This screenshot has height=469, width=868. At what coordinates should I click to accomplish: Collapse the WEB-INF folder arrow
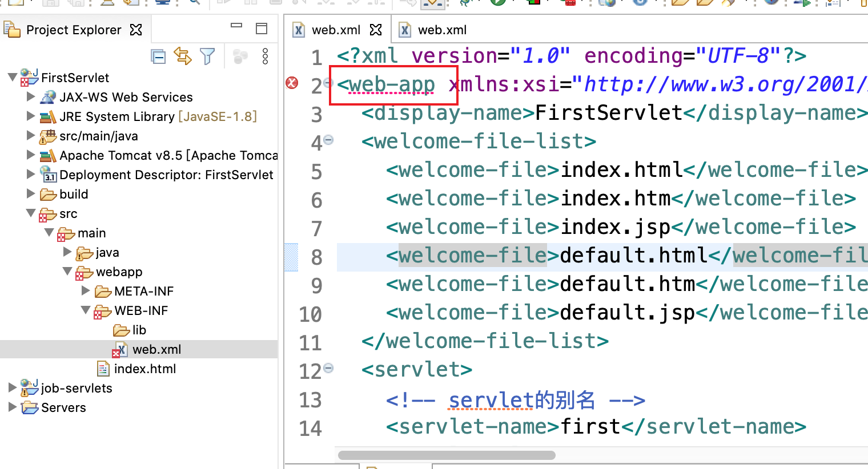(86, 310)
